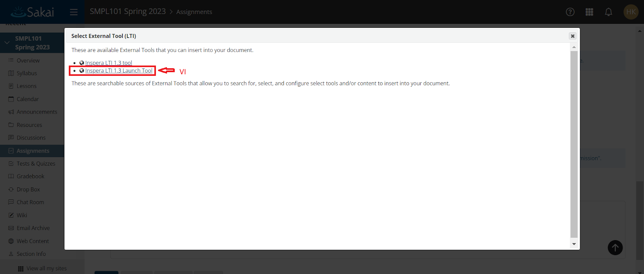The height and width of the screenshot is (274, 644).
Task: Click the Assignments breadcrumb
Action: (x=194, y=12)
